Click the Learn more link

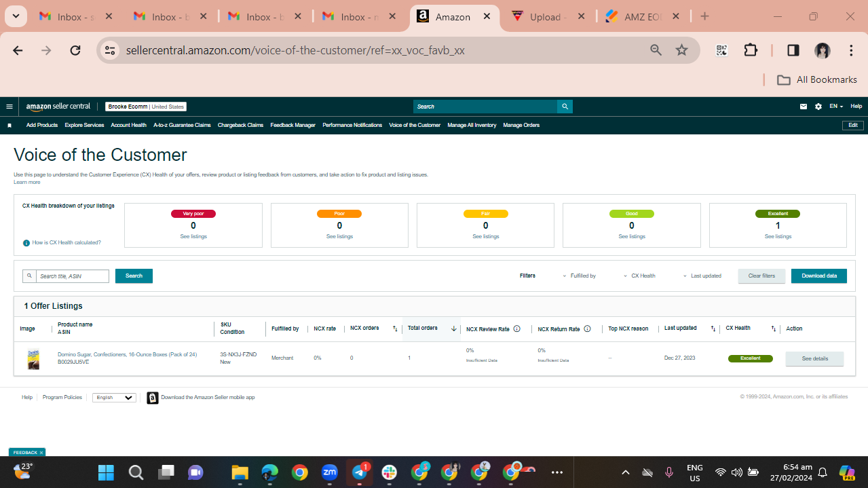tap(26, 183)
